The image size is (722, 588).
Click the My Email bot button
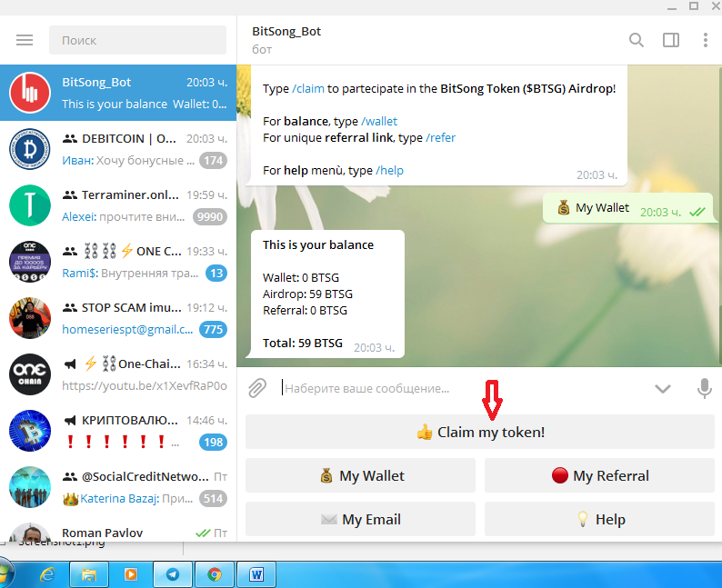point(360,519)
